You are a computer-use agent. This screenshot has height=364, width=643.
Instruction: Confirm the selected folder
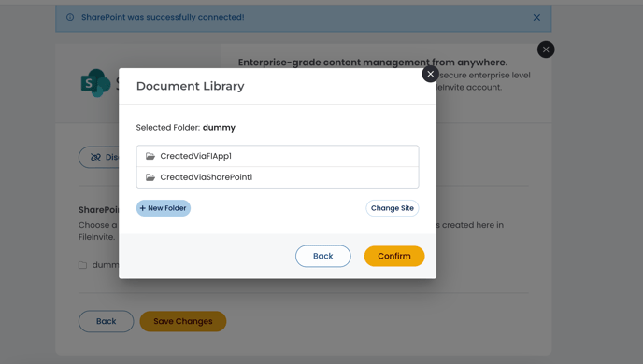tap(394, 256)
